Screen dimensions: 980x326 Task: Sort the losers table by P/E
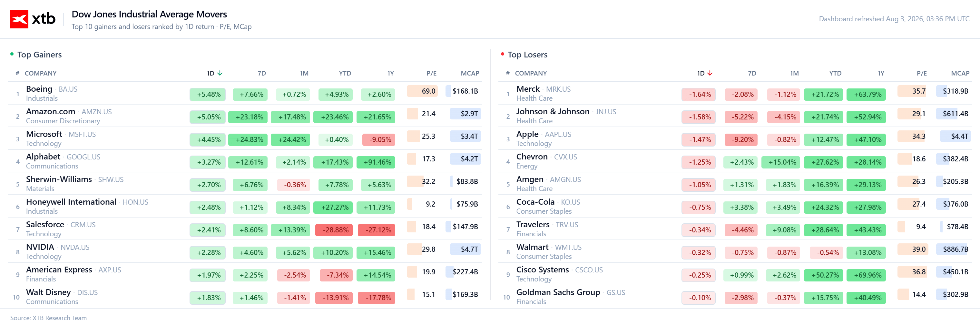(921, 73)
